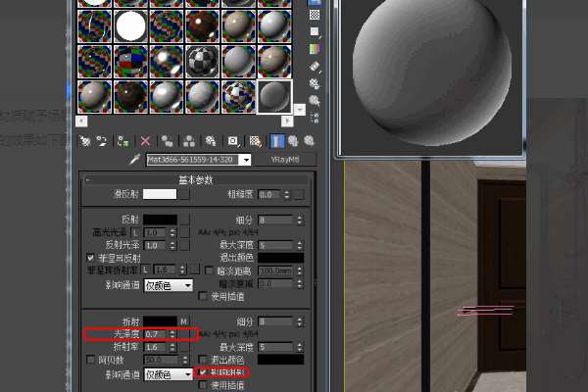This screenshot has width=588, height=392.
Task: Toggle highlight glossiness L lock button
Action: point(135,232)
